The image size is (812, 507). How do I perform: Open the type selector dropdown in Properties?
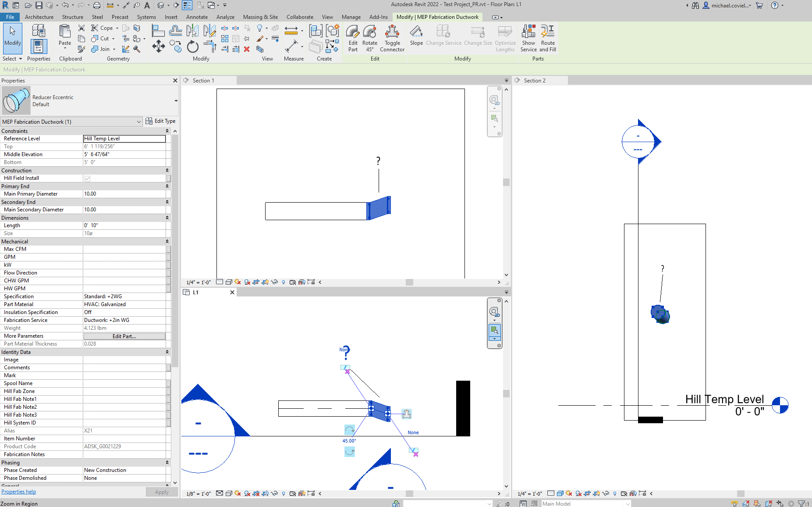(x=139, y=121)
